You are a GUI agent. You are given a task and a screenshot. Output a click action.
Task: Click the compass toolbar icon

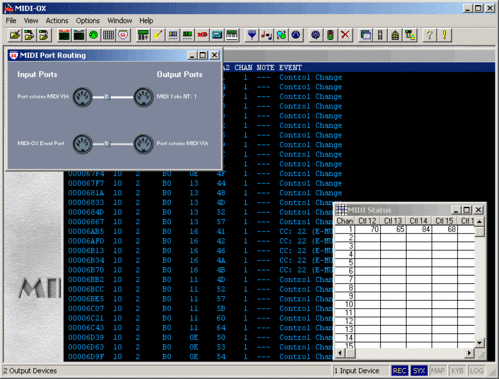[x=316, y=35]
